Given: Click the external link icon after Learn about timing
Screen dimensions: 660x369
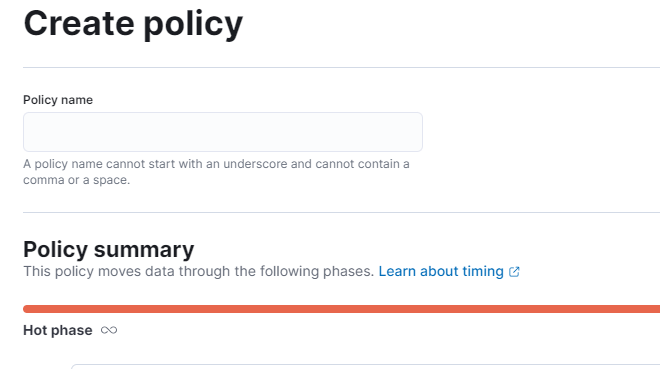Looking at the screenshot, I should (x=514, y=272).
